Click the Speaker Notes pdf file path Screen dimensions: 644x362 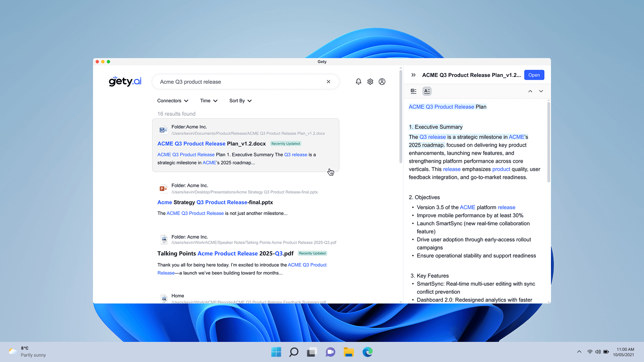[x=254, y=242]
